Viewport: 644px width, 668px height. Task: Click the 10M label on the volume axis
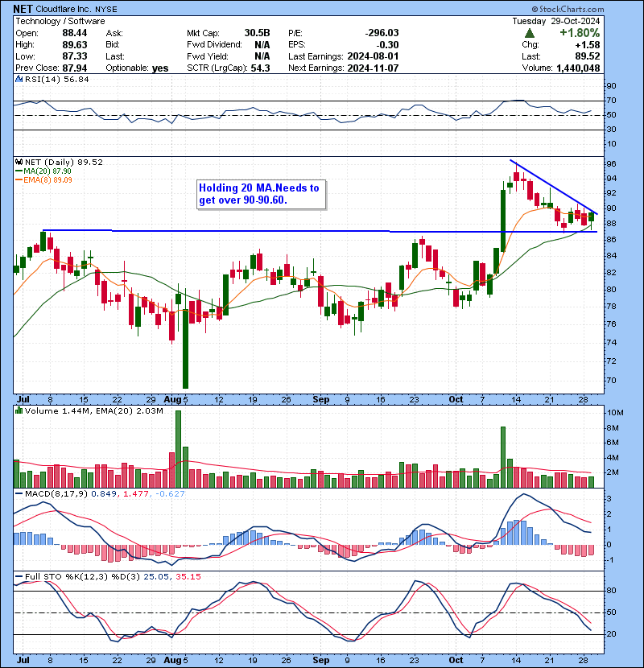pyautogui.click(x=615, y=412)
